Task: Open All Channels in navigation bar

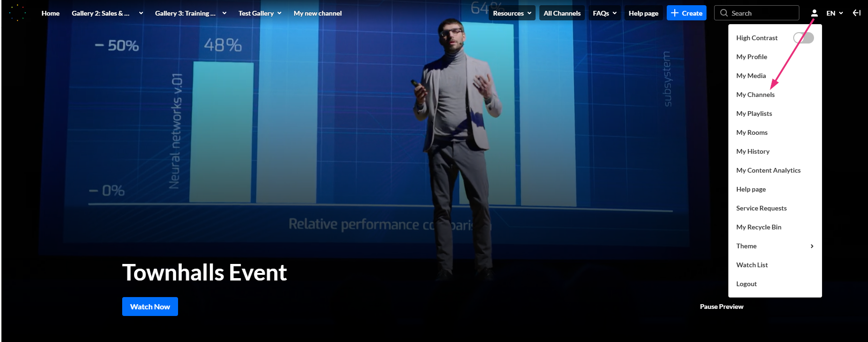Action: [562, 13]
